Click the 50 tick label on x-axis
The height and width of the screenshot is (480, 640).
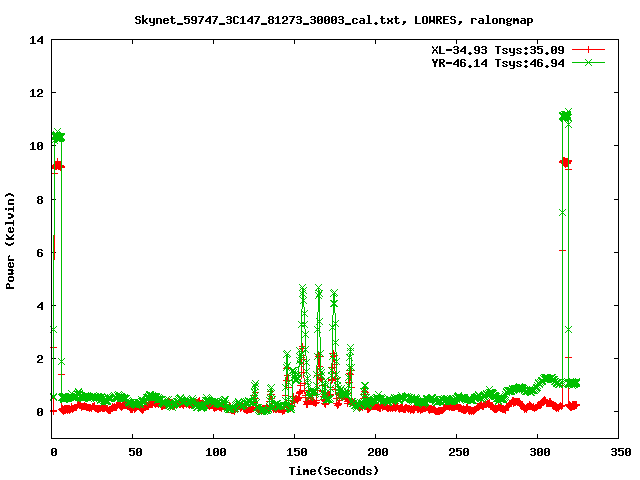coord(134,452)
